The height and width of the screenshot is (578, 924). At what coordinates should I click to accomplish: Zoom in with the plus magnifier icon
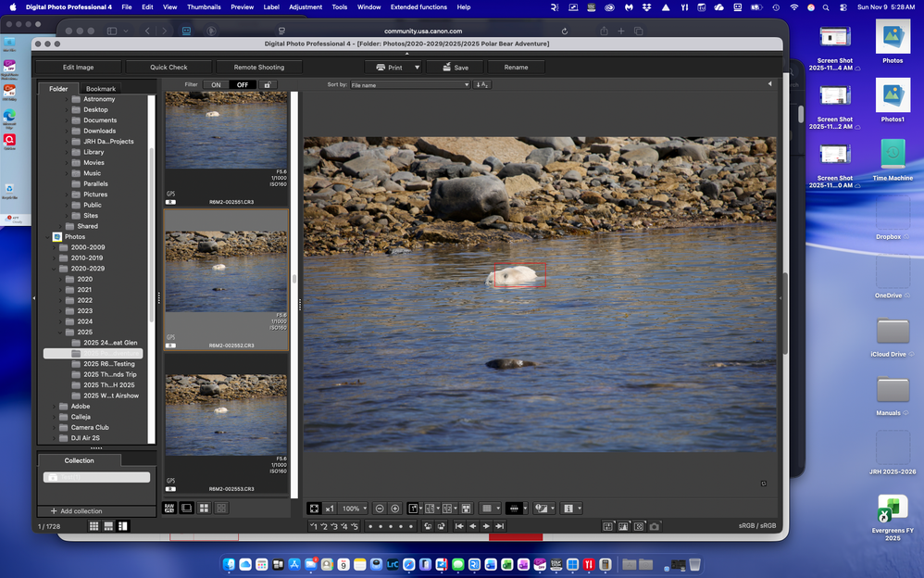click(x=395, y=509)
